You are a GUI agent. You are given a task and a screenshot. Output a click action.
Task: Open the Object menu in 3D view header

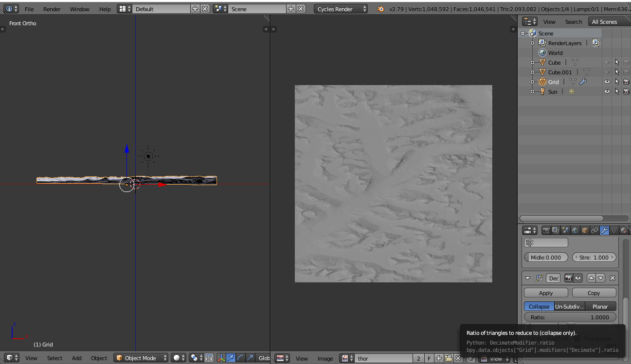pos(99,358)
